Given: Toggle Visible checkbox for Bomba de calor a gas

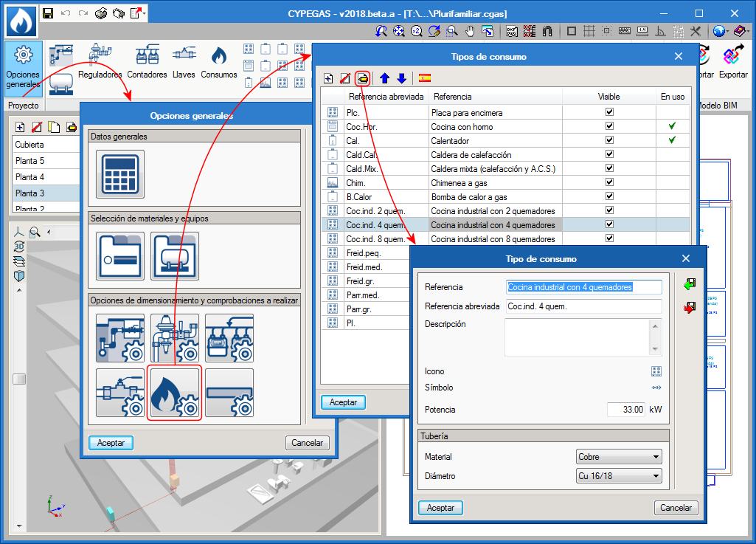Looking at the screenshot, I should (609, 196).
